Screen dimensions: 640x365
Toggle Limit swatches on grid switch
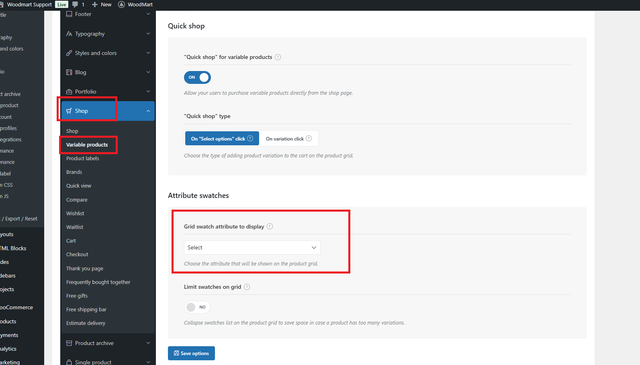(197, 307)
